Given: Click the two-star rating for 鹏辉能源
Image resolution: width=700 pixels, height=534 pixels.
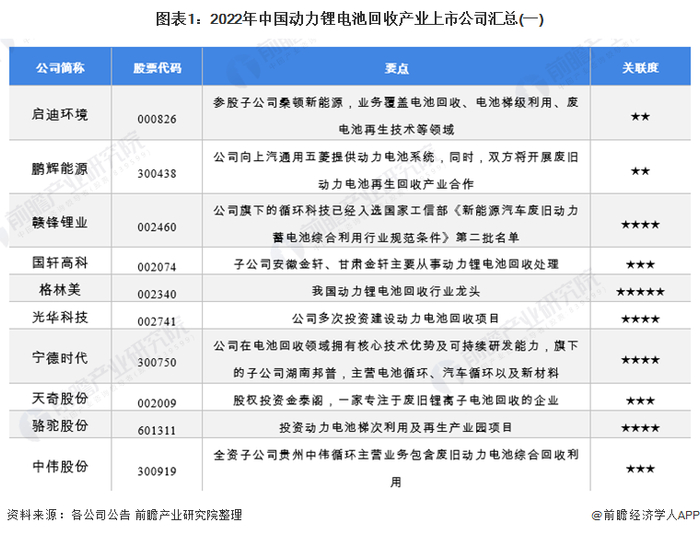Looking at the screenshot, I should tap(640, 171).
